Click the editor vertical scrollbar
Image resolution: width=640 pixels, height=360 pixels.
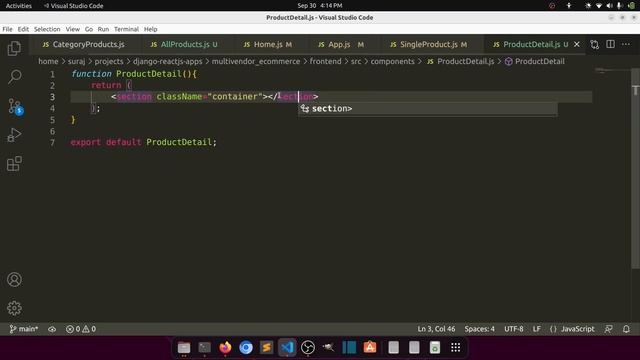tap(636, 168)
